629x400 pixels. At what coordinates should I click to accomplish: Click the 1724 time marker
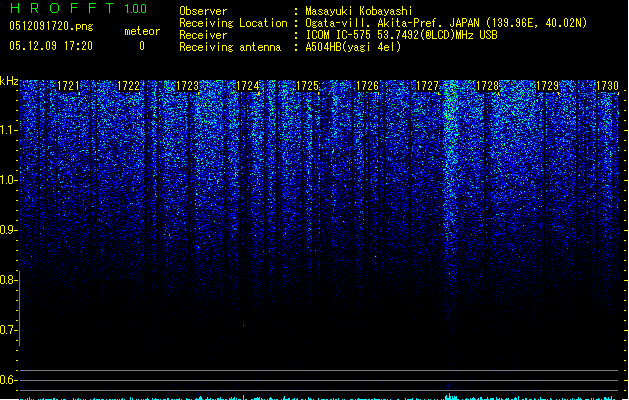[248, 86]
